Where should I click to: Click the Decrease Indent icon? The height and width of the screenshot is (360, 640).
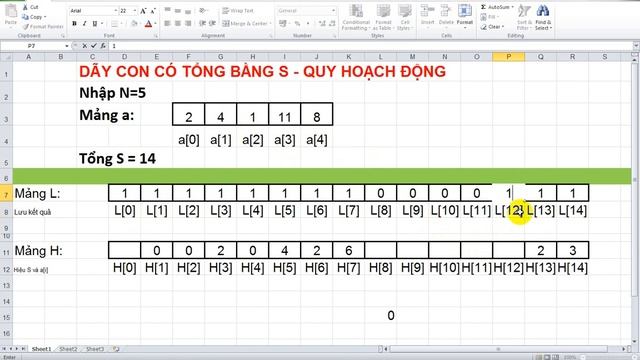click(202, 24)
